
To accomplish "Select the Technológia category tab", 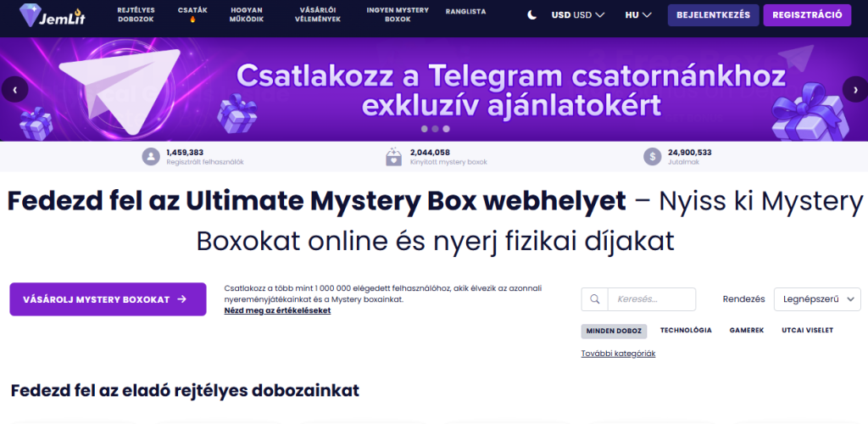I will tap(686, 330).
